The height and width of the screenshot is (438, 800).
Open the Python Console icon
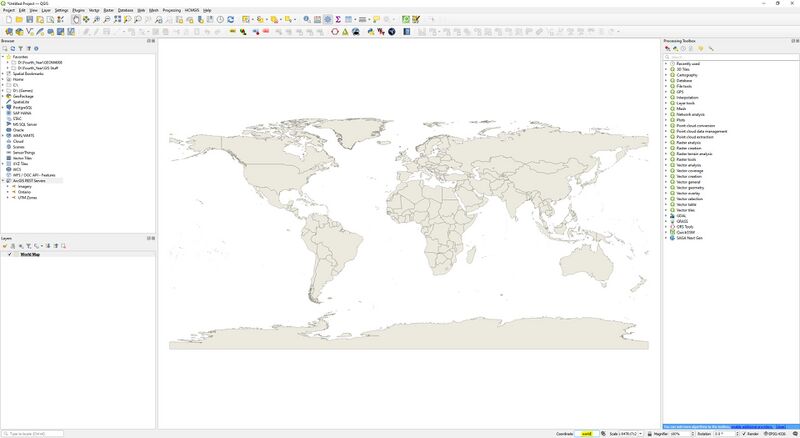tap(371, 32)
